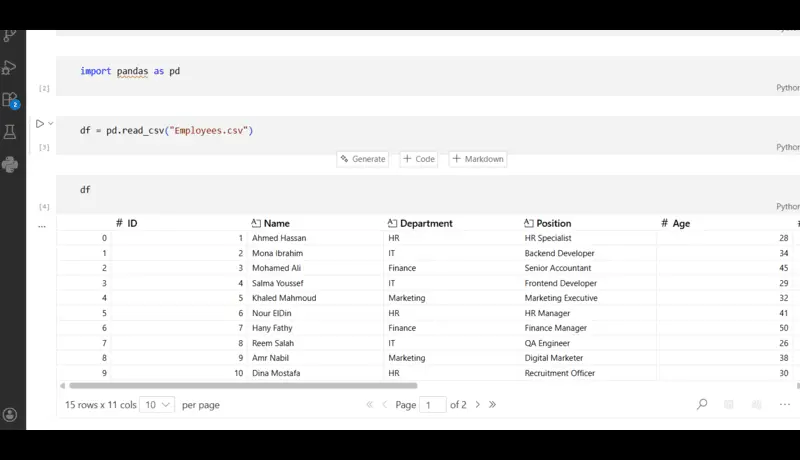Click Department cell in Khaled Mahmoud row

click(407, 298)
